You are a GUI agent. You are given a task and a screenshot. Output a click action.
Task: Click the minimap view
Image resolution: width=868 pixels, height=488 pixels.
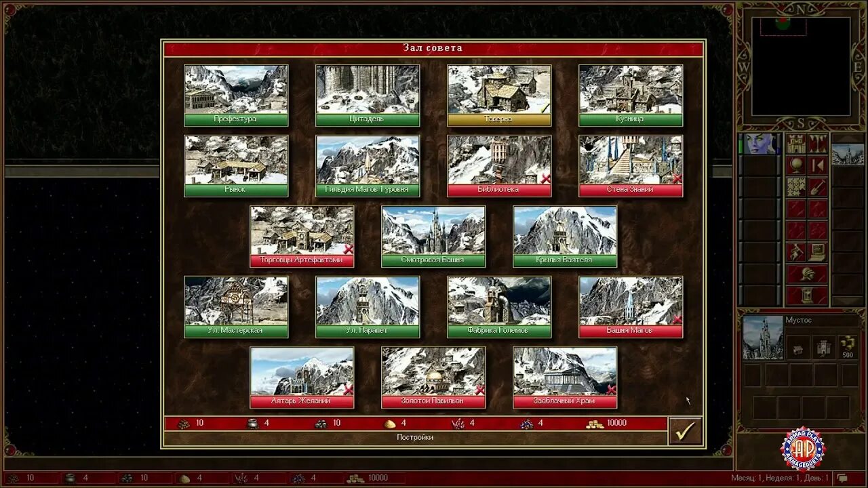click(801, 66)
